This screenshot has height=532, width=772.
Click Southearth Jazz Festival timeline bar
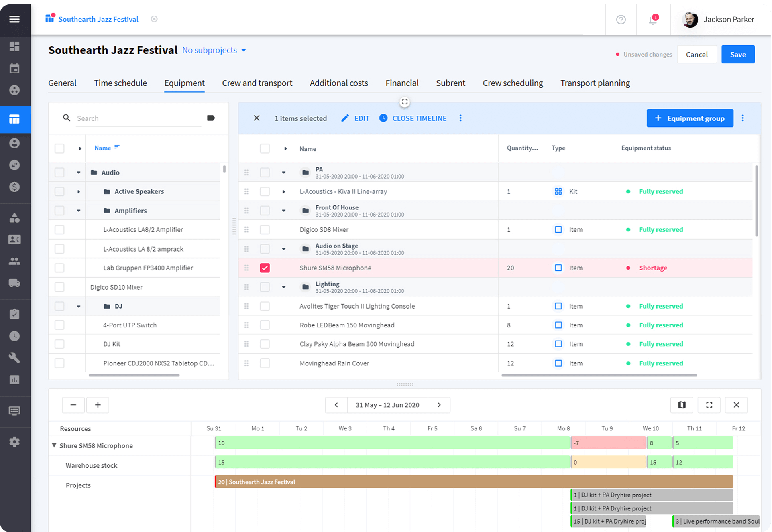[474, 482]
